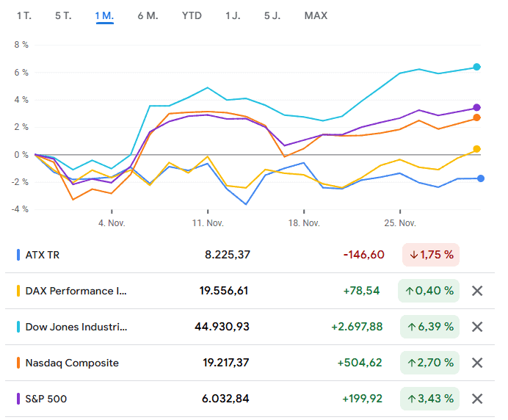Click the 0 % y-axis label
Viewport: 508px width, 420px height.
coord(21,155)
